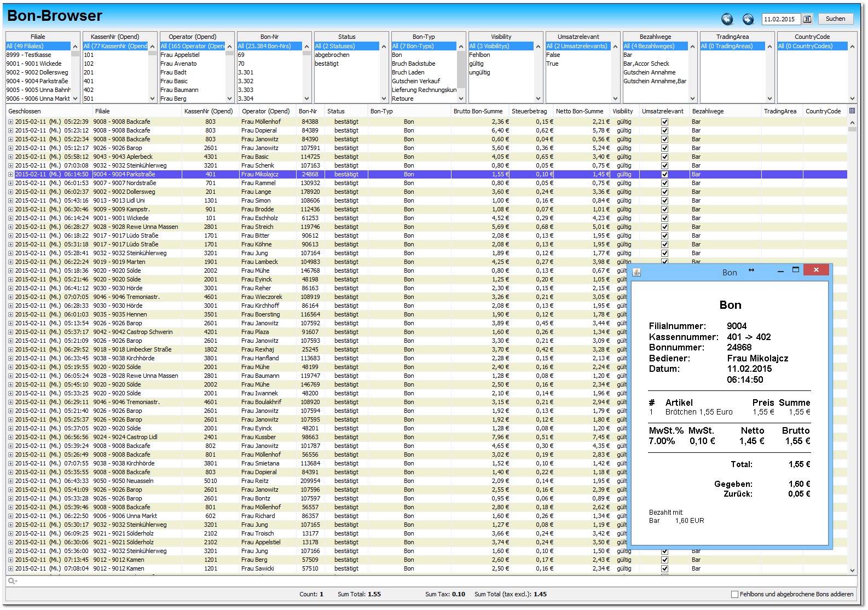The height and width of the screenshot is (610, 868).
Task: Go to previous day with back arrow
Action: tap(727, 19)
